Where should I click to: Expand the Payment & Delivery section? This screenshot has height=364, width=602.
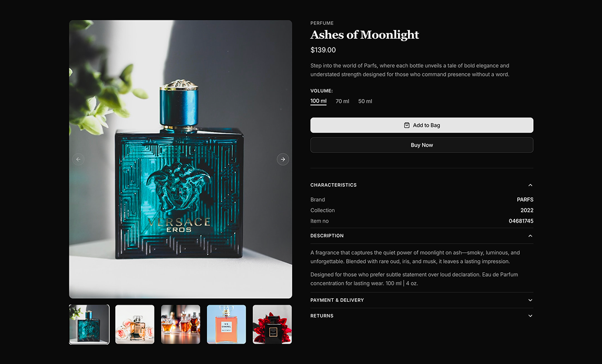pos(422,301)
